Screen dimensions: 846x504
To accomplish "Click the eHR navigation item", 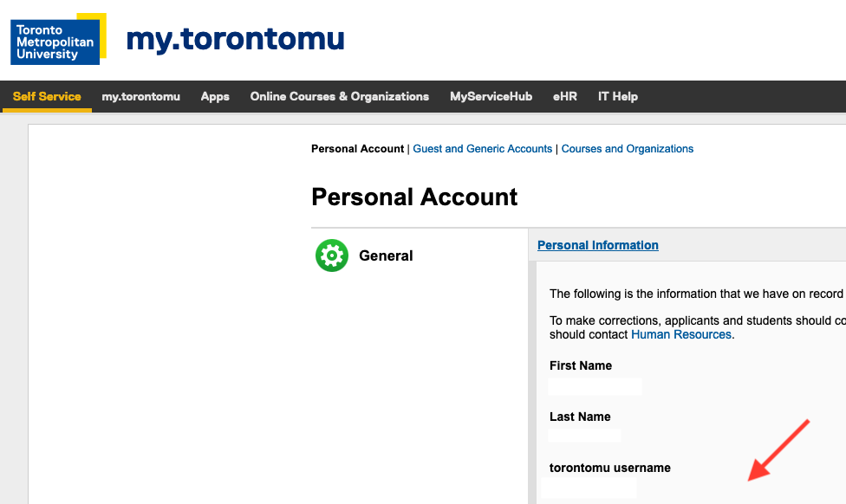I will pos(565,96).
